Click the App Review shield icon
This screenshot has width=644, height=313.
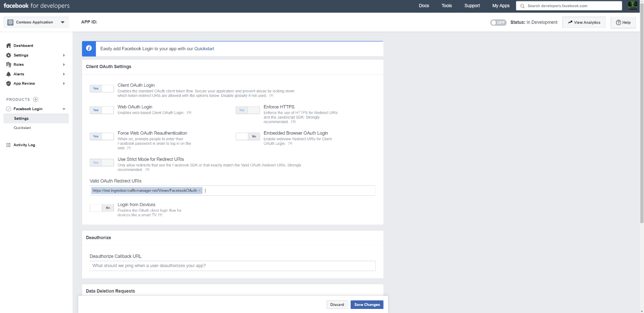pyautogui.click(x=9, y=83)
